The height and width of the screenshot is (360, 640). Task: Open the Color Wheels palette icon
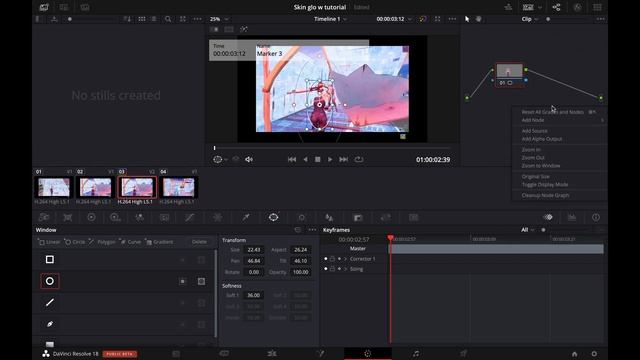[91, 218]
